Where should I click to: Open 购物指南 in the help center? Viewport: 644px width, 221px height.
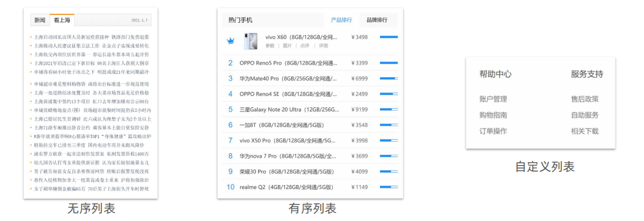(494, 115)
